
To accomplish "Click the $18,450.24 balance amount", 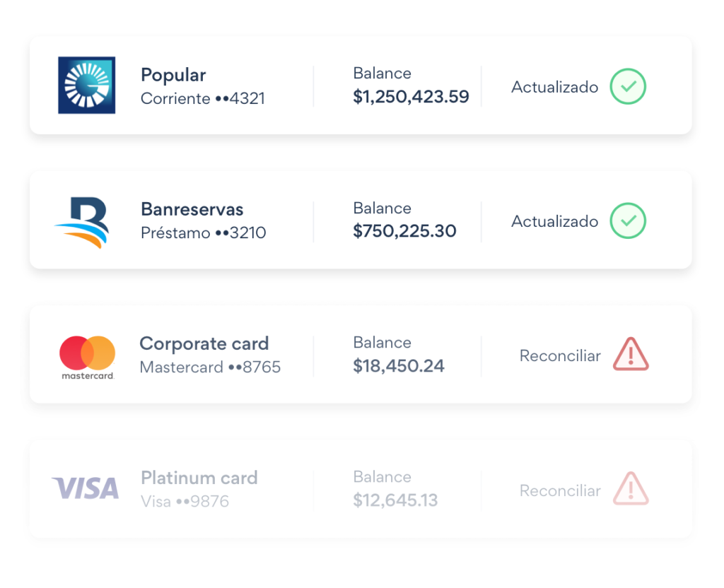I will (x=399, y=366).
